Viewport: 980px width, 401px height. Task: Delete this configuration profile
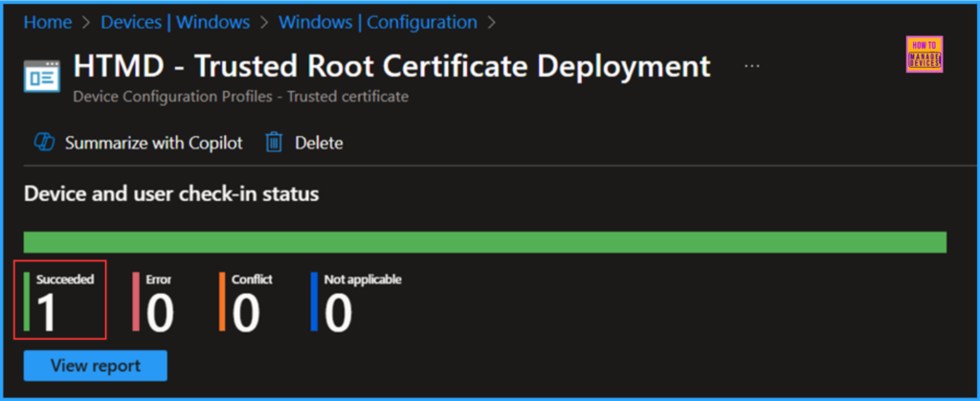point(319,143)
